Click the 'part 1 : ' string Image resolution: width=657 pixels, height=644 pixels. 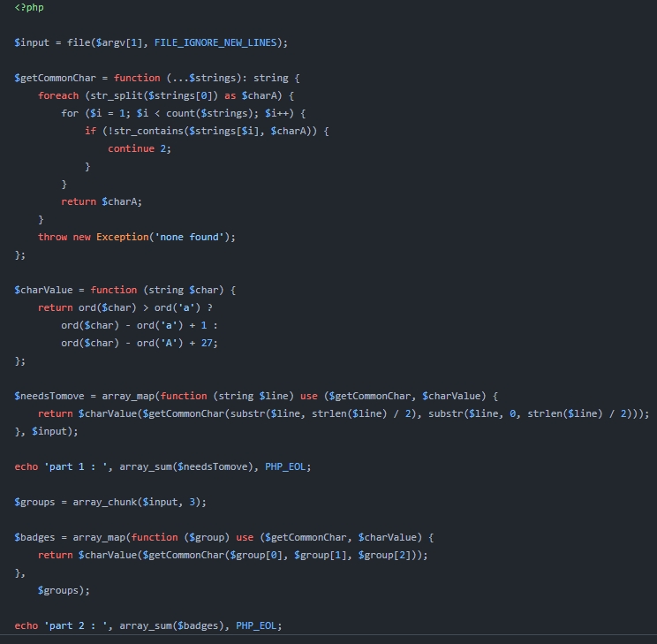pyautogui.click(x=73, y=466)
